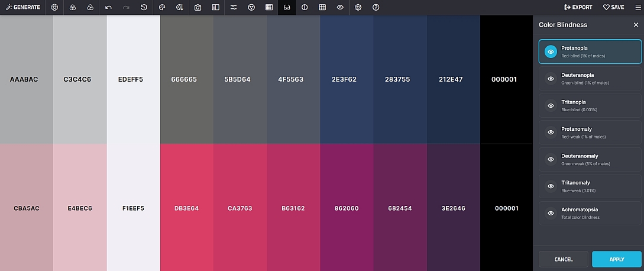
Task: Click the 3E2646 hex code
Action: 454,208
